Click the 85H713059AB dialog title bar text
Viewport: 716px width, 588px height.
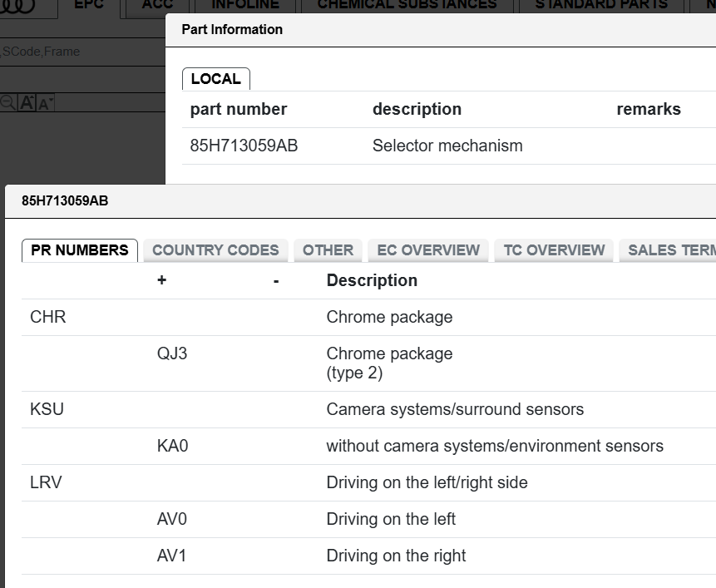[x=65, y=201]
